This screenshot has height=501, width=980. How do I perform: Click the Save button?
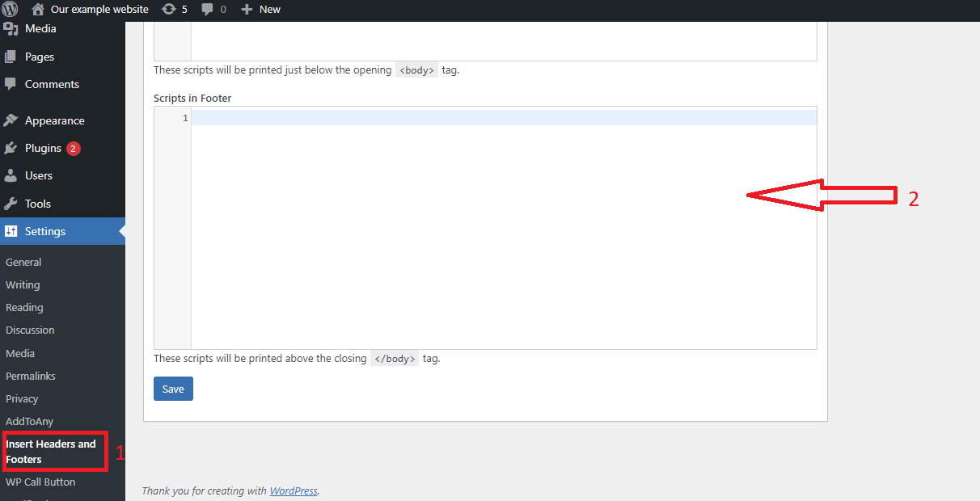pyautogui.click(x=173, y=389)
